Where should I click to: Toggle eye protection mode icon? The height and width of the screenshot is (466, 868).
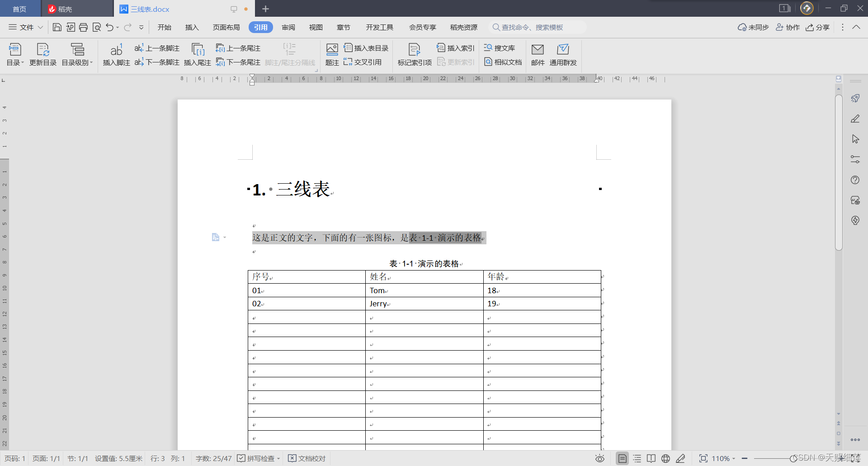600,458
